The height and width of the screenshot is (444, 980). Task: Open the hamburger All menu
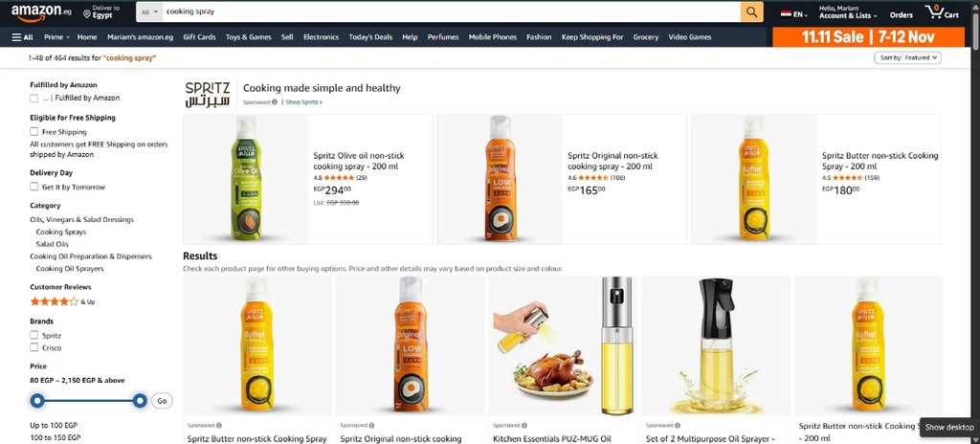click(x=23, y=37)
